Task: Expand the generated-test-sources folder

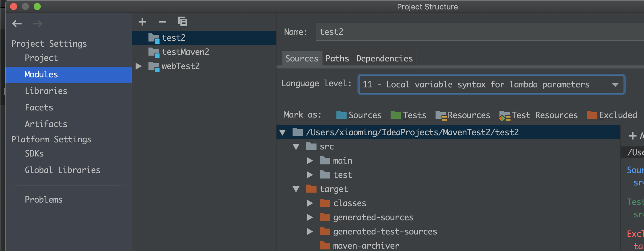Action: [310, 232]
